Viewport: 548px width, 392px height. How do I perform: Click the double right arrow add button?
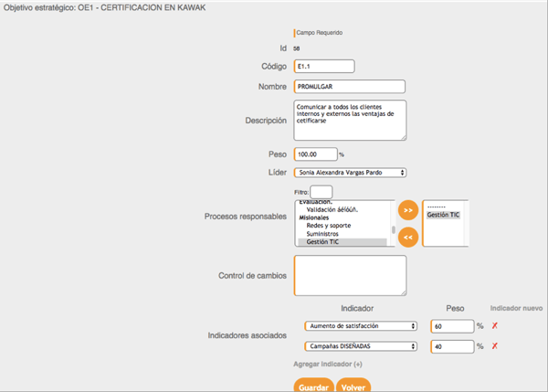tap(408, 210)
